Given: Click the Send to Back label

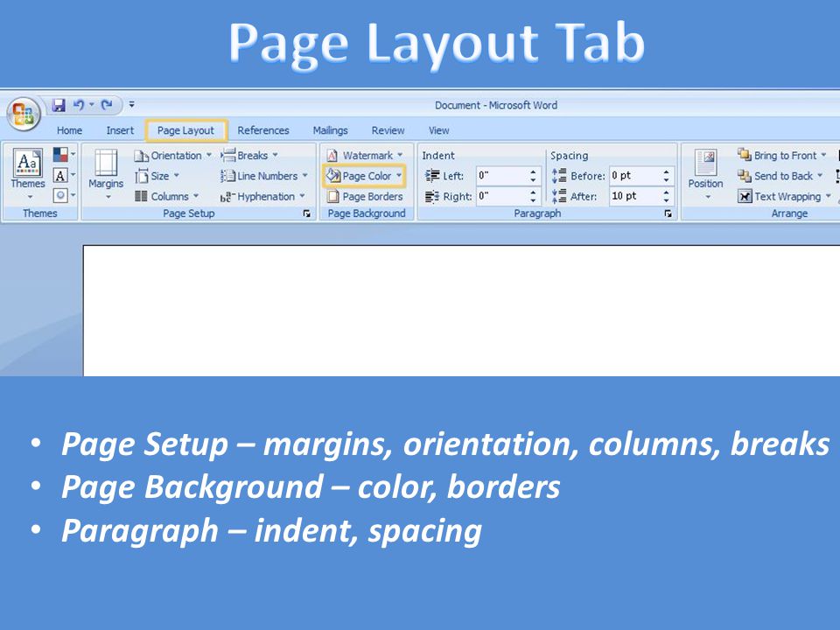Looking at the screenshot, I should point(783,176).
